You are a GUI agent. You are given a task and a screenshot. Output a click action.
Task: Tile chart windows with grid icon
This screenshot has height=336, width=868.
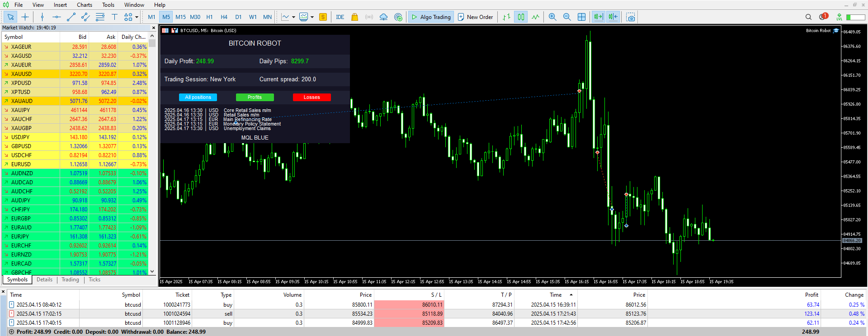[x=581, y=17]
